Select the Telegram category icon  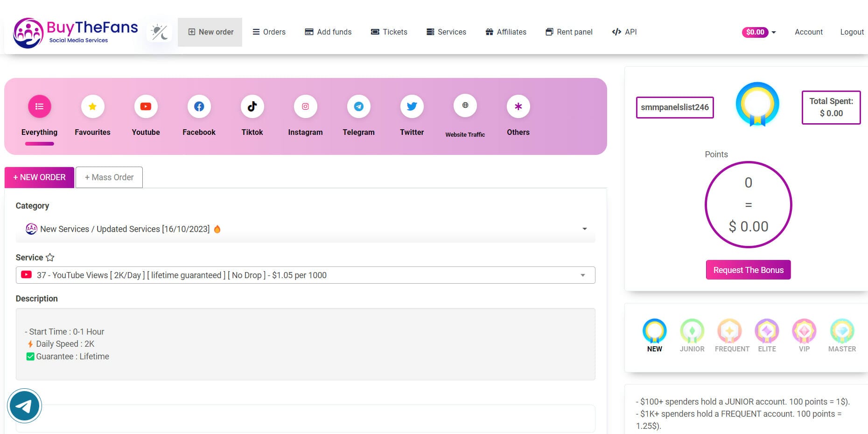(x=358, y=107)
